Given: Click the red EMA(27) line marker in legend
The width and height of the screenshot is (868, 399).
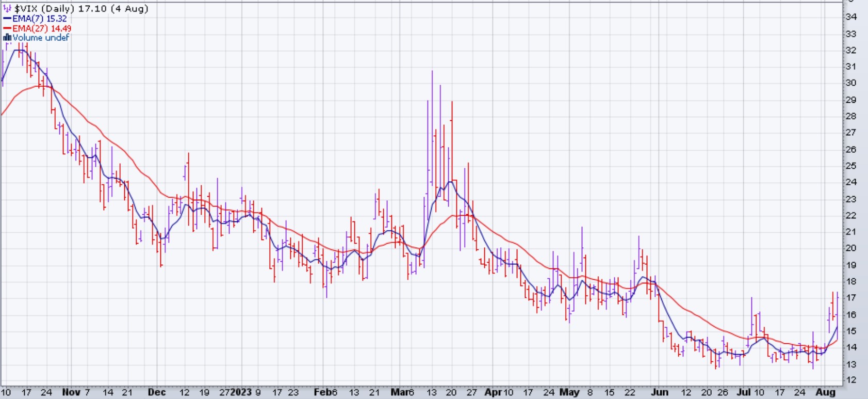Looking at the screenshot, I should [7, 28].
